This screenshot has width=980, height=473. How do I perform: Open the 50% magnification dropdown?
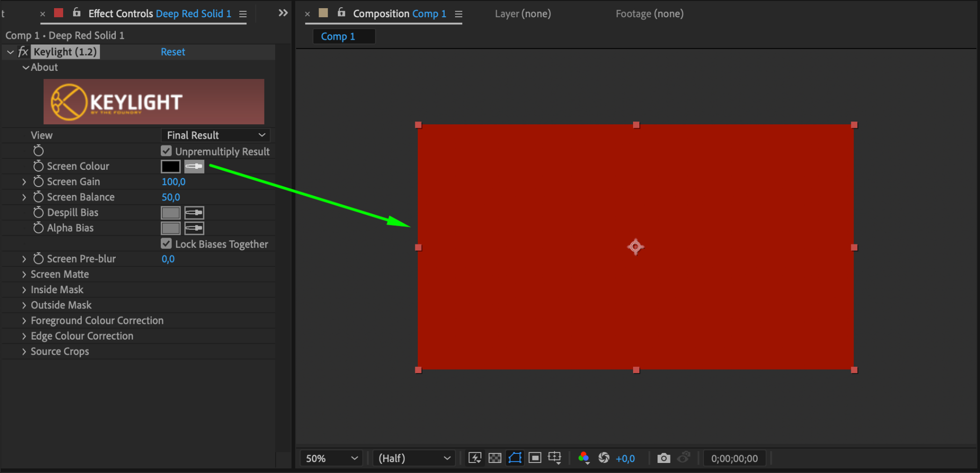point(332,458)
